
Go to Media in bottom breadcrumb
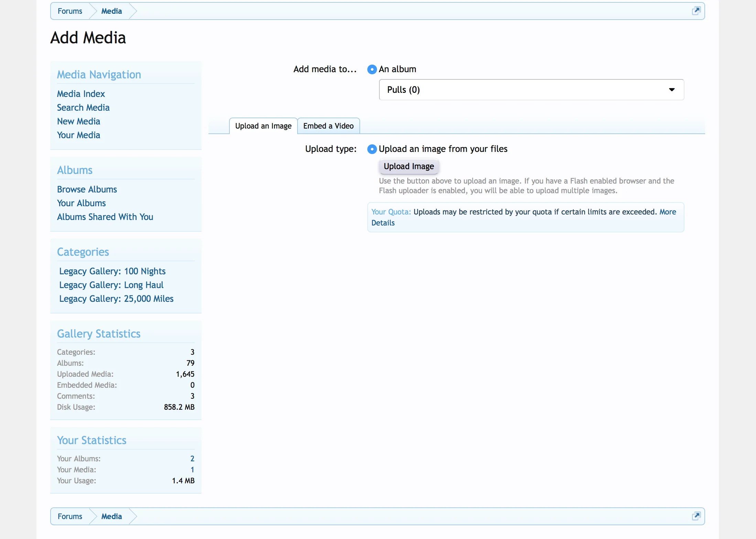tap(111, 516)
